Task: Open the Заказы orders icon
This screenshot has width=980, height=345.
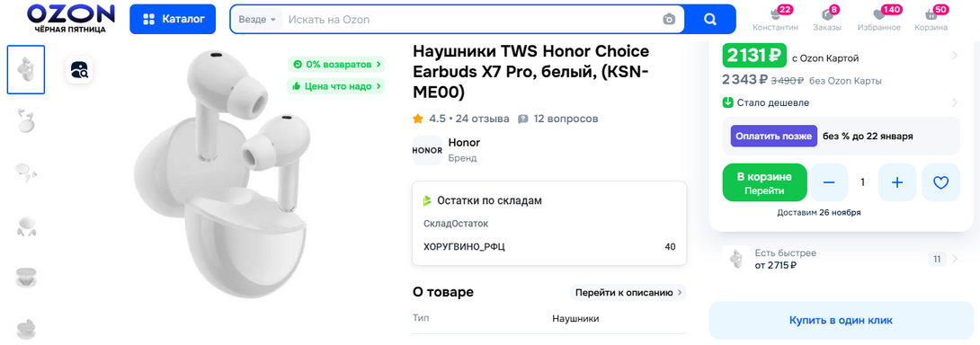Action: pos(827,18)
